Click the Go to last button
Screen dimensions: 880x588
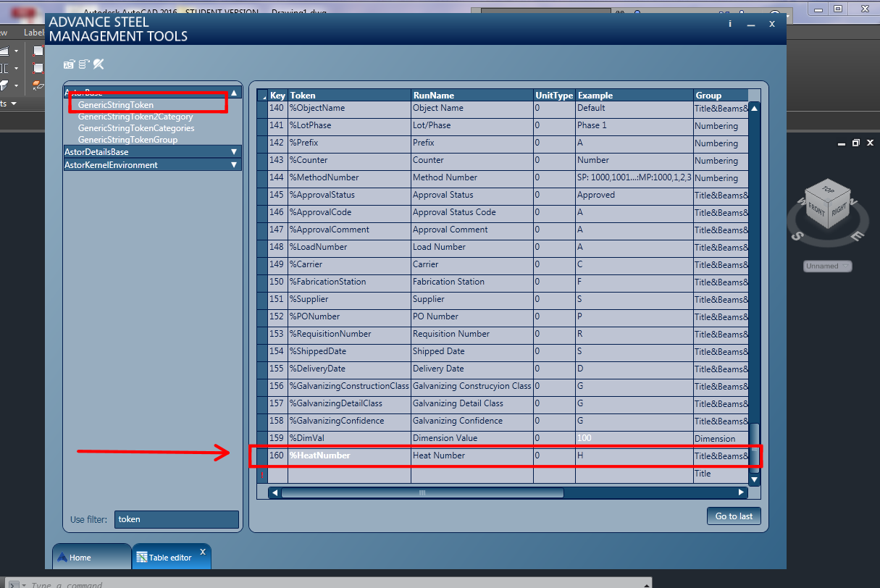[x=734, y=516]
